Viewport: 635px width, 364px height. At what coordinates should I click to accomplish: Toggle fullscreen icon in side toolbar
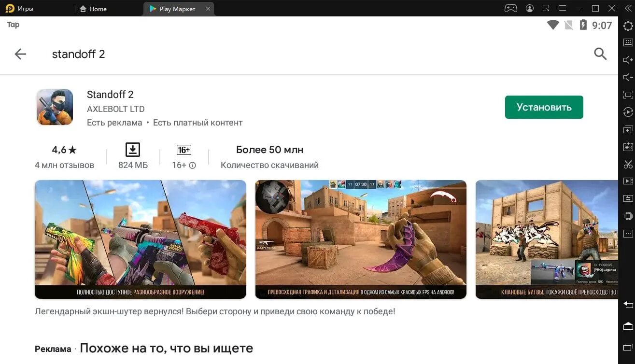628,95
